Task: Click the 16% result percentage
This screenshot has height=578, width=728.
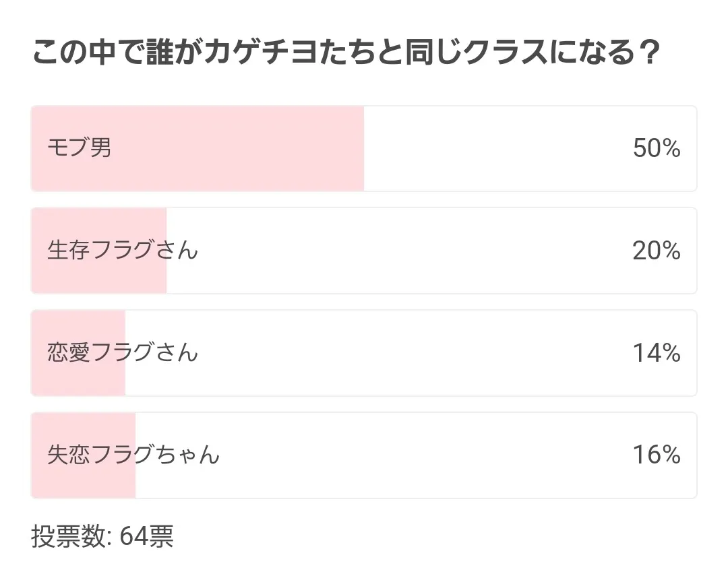Action: [x=656, y=455]
